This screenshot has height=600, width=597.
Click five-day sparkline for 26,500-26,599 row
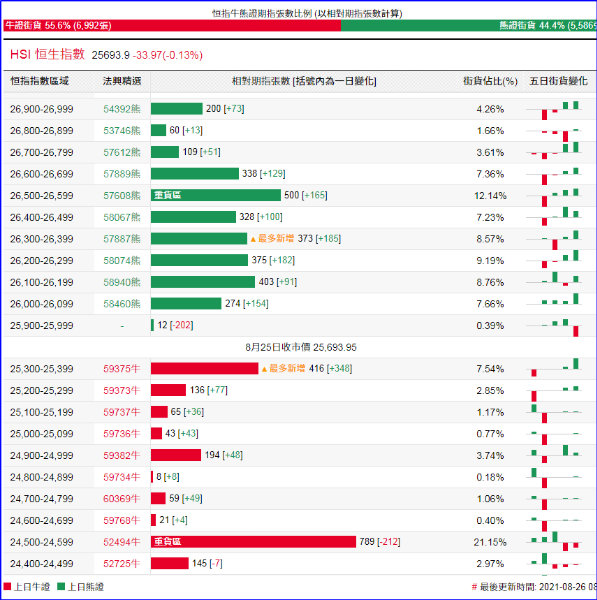point(554,197)
